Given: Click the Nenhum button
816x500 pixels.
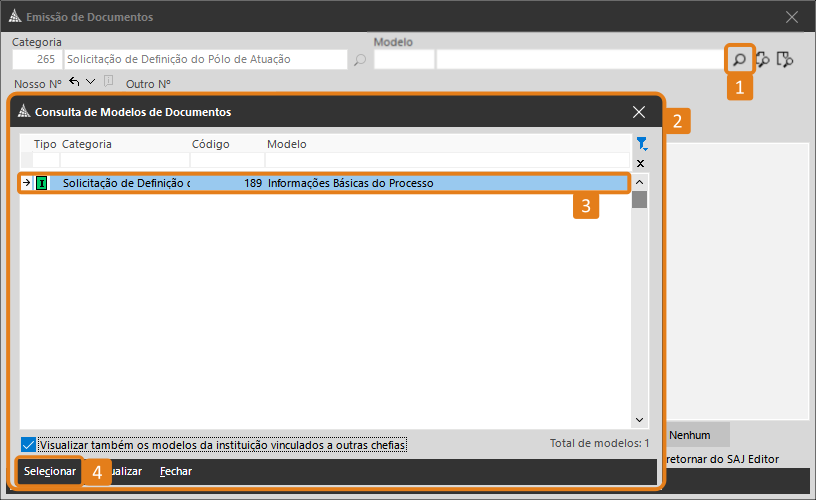Looking at the screenshot, I should tap(690, 435).
